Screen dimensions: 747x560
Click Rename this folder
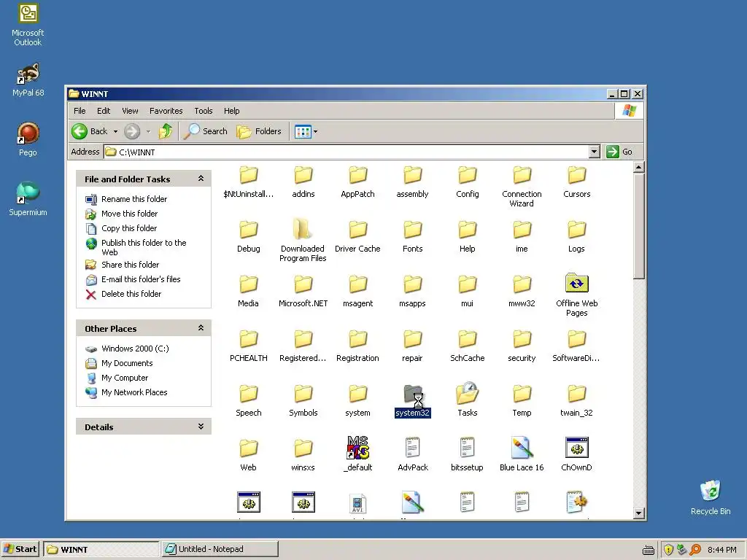pos(126,199)
